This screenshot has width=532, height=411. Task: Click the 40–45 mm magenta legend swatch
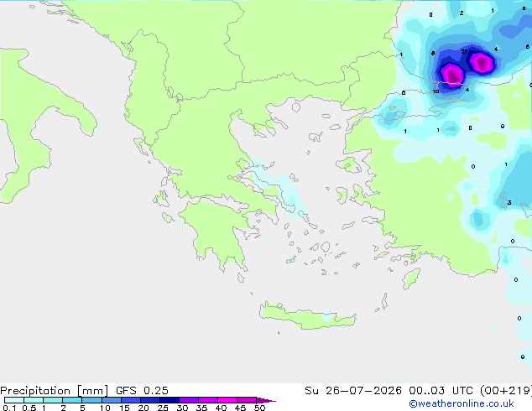pos(227,400)
